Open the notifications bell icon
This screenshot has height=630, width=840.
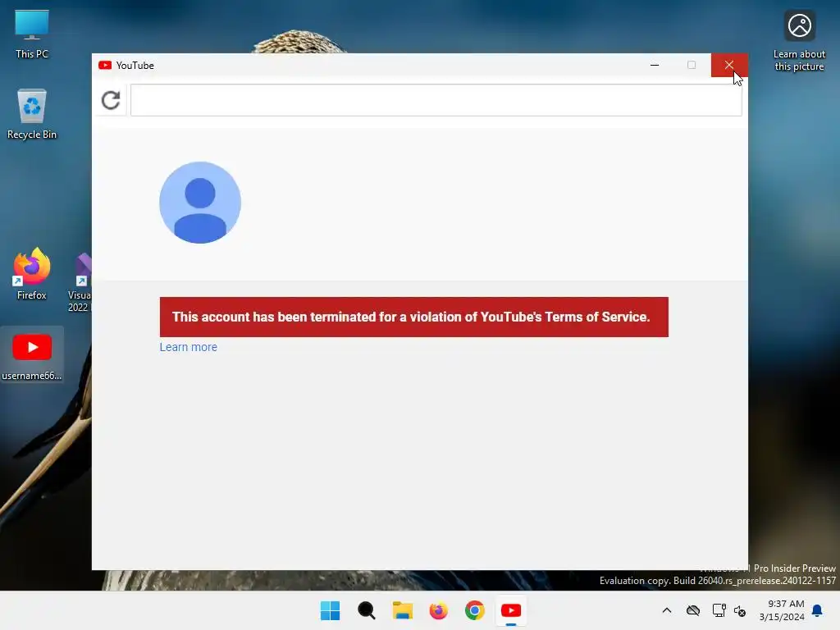tap(818, 610)
